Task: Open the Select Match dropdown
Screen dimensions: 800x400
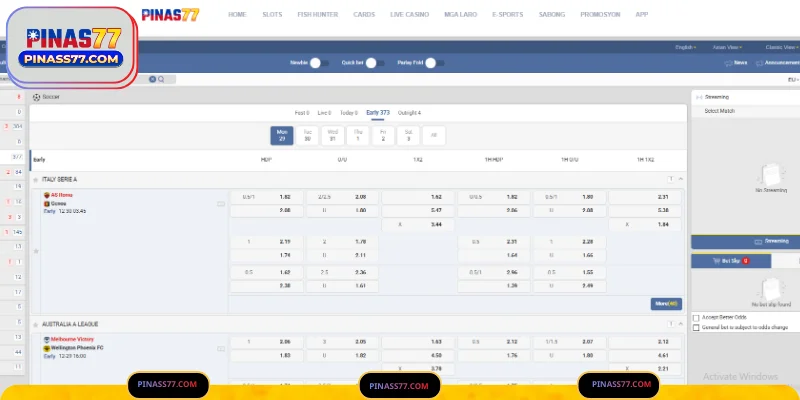Action: point(745,111)
